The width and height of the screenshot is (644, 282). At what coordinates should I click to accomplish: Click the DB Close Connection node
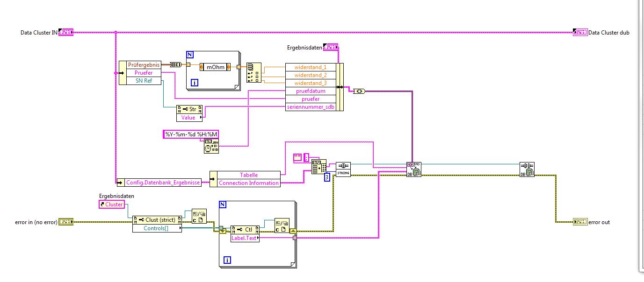tap(527, 169)
